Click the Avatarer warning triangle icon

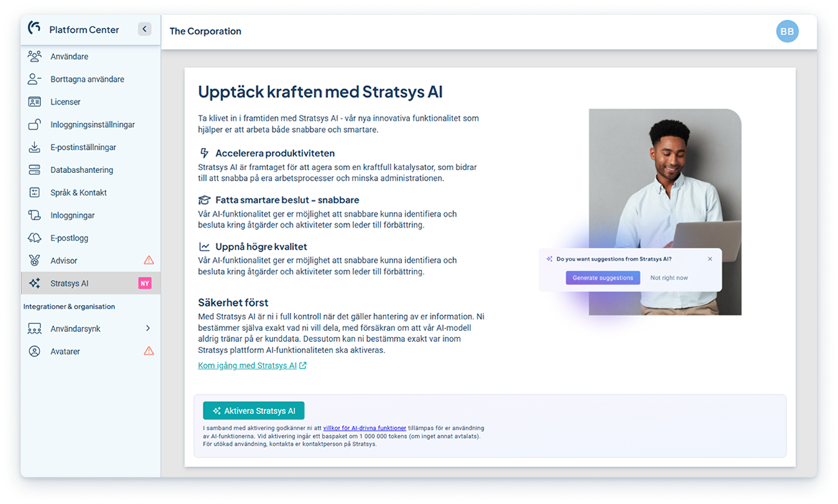149,351
